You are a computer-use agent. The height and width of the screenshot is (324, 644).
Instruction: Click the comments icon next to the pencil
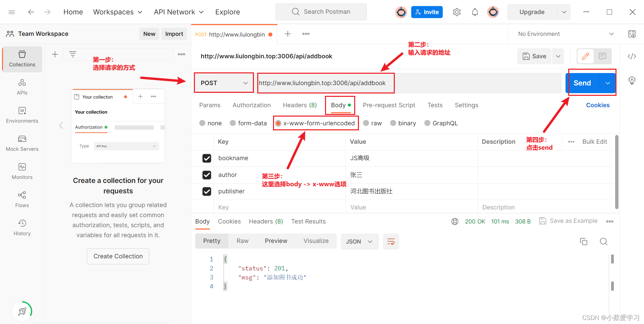pyautogui.click(x=602, y=56)
